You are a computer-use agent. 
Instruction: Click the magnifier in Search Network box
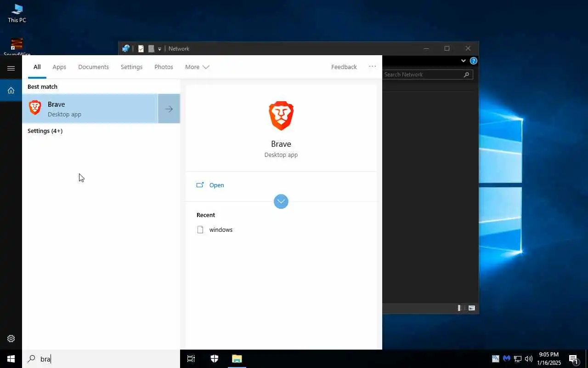[x=466, y=75]
